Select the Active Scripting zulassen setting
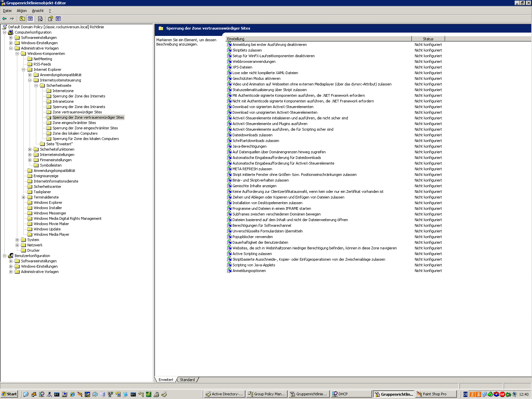 click(252, 254)
